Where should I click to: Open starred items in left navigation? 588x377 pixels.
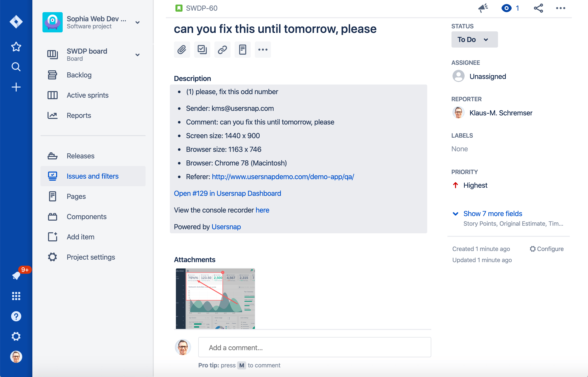click(x=16, y=47)
